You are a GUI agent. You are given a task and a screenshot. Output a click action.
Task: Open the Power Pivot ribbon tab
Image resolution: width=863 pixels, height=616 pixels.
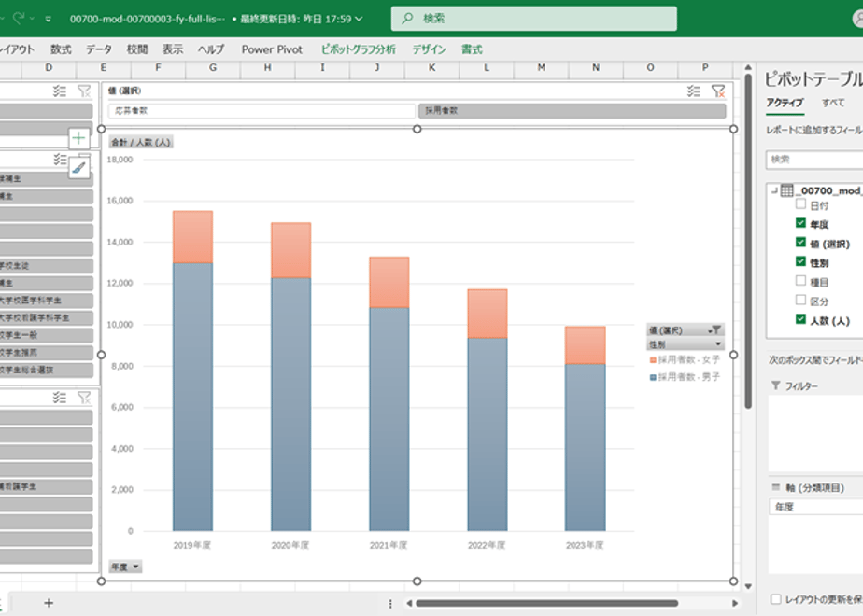(x=272, y=49)
